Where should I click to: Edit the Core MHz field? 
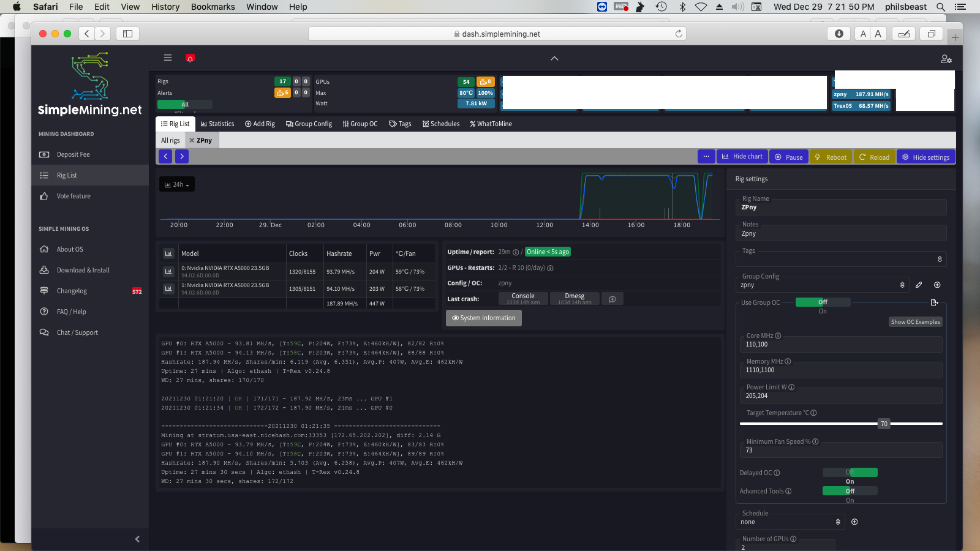(841, 344)
